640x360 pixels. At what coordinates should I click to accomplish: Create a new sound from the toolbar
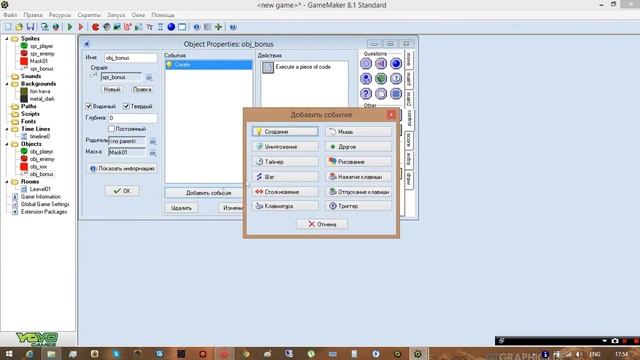pyautogui.click(x=106, y=27)
